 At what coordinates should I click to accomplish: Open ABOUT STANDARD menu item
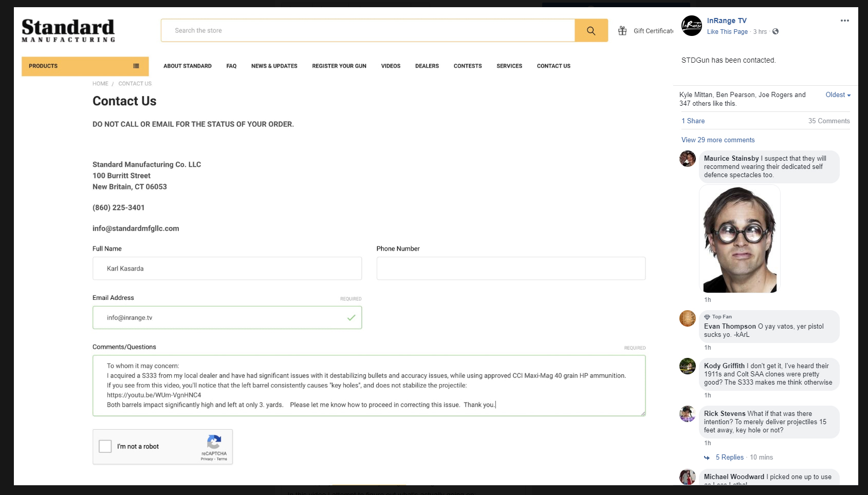tap(188, 66)
